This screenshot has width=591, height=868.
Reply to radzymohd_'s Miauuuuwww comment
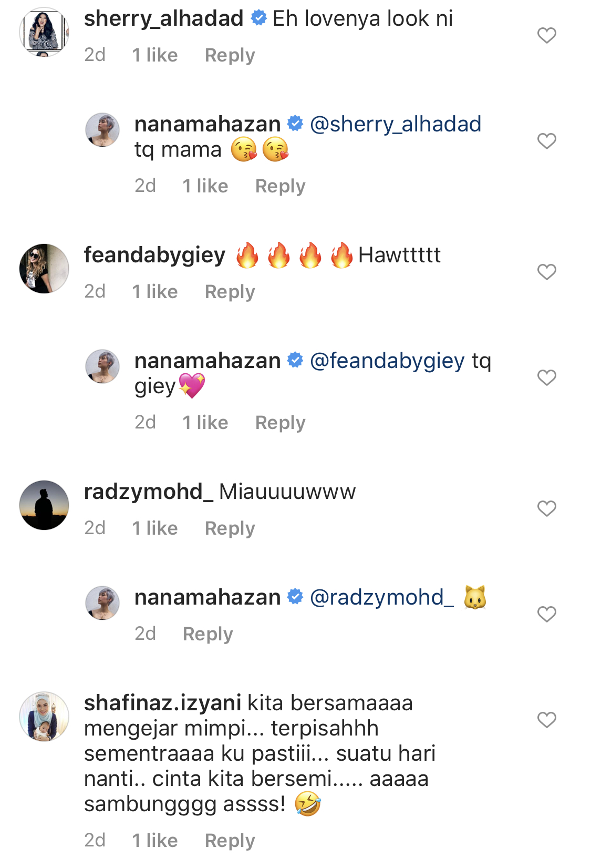tap(230, 528)
